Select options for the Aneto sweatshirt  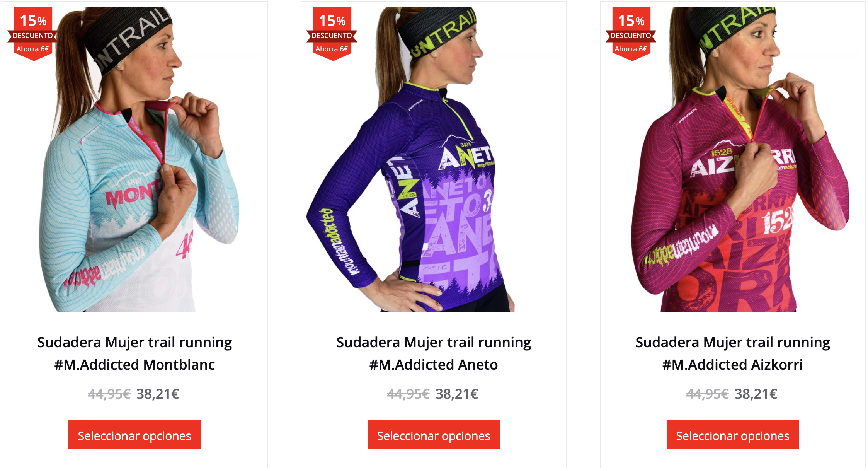pyautogui.click(x=434, y=434)
